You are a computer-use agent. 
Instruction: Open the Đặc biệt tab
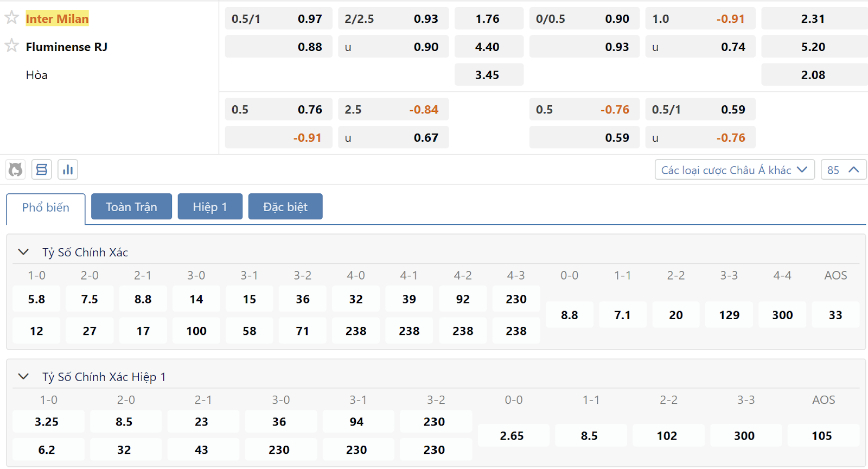(x=285, y=207)
